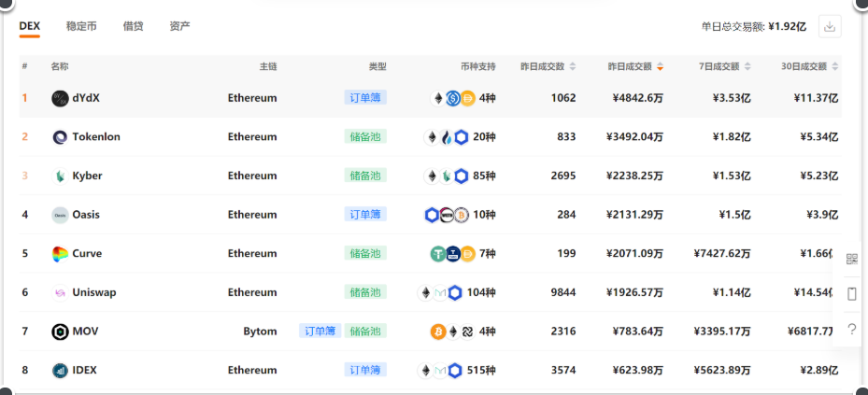Click the 515种 token count
The width and height of the screenshot is (868, 395).
pos(481,370)
